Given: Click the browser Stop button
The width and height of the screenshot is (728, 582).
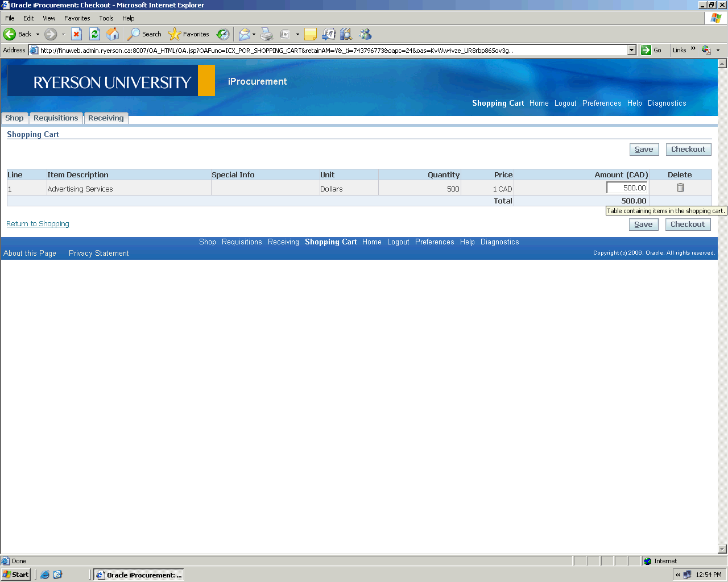Looking at the screenshot, I should (76, 34).
